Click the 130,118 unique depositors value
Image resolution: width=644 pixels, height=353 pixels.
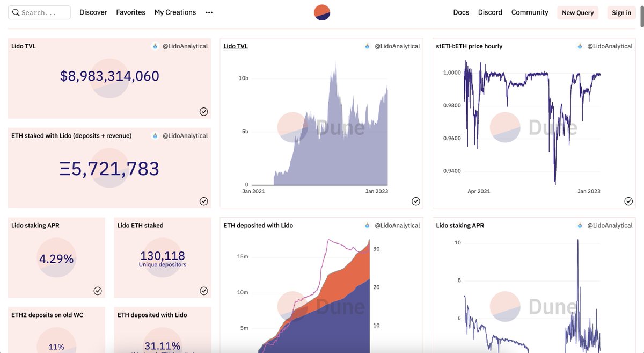coord(163,256)
